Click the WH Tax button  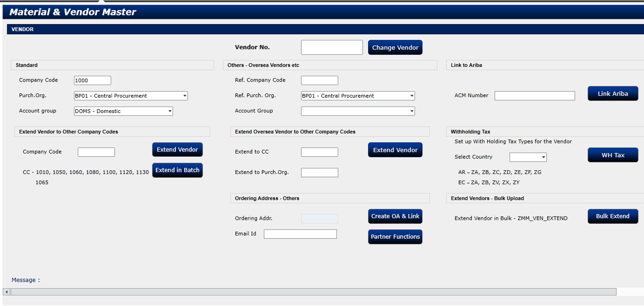coord(613,155)
